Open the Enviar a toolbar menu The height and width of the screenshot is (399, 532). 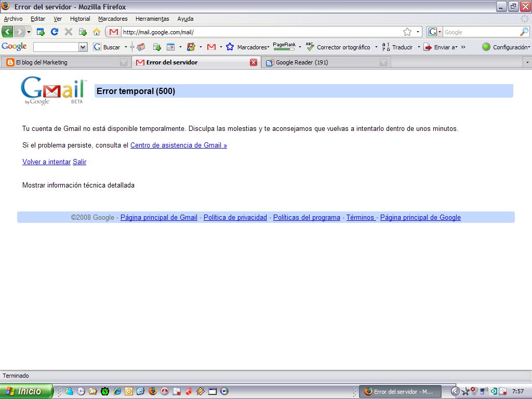[441, 47]
